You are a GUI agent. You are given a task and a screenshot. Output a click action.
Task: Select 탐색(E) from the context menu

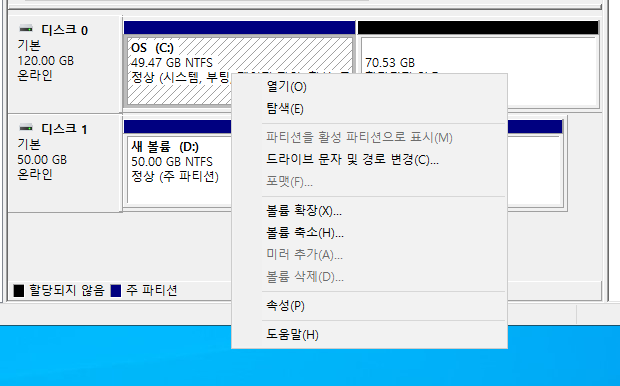tap(369, 109)
